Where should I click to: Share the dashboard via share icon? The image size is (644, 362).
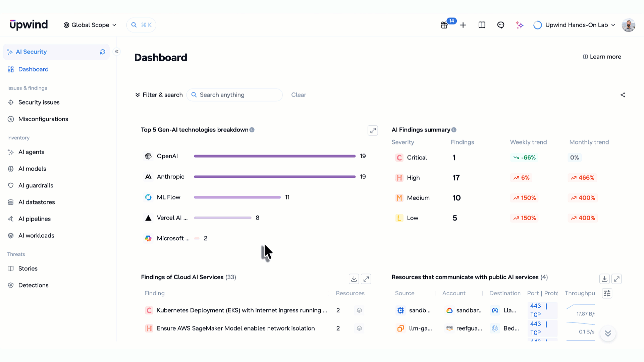[x=623, y=95]
